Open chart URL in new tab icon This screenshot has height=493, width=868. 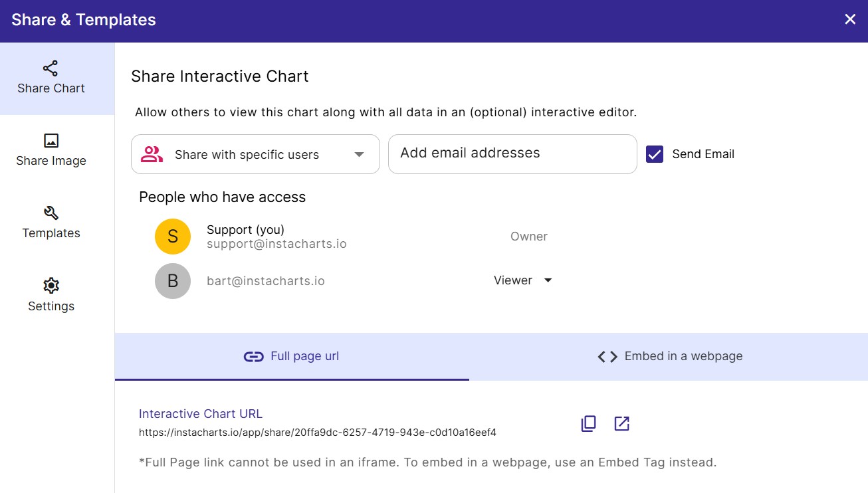[x=621, y=423]
